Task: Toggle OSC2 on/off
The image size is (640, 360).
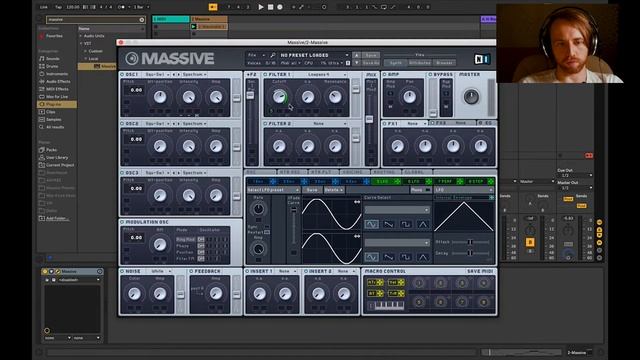Action: 122,124
